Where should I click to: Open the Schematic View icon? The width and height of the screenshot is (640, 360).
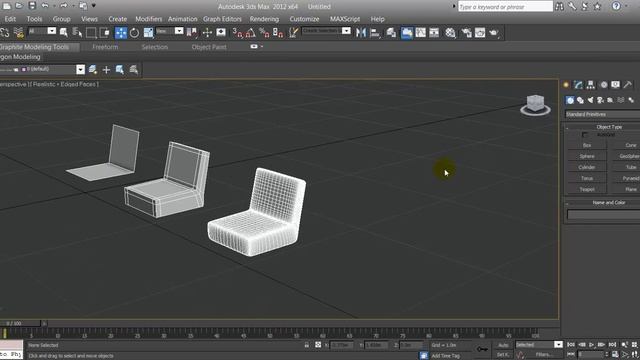[434, 33]
